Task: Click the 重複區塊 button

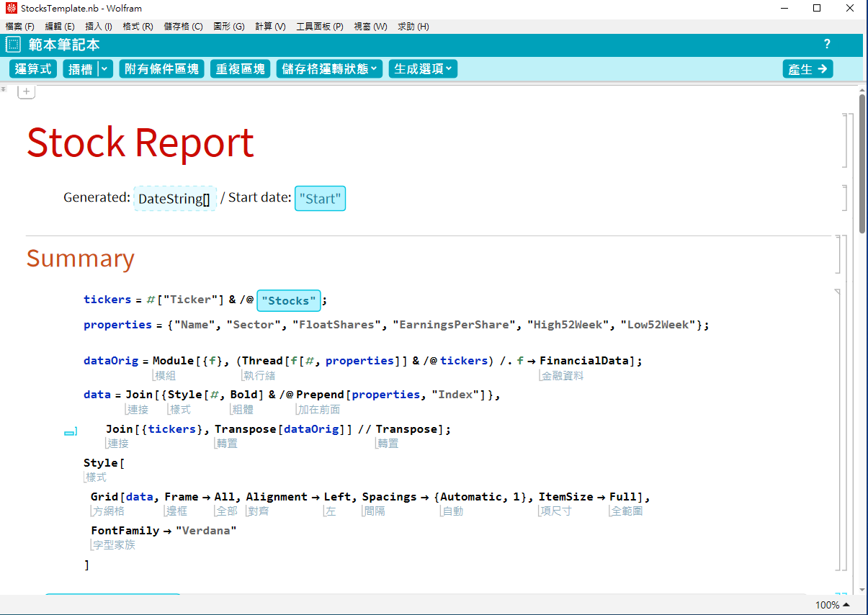Action: pyautogui.click(x=241, y=69)
